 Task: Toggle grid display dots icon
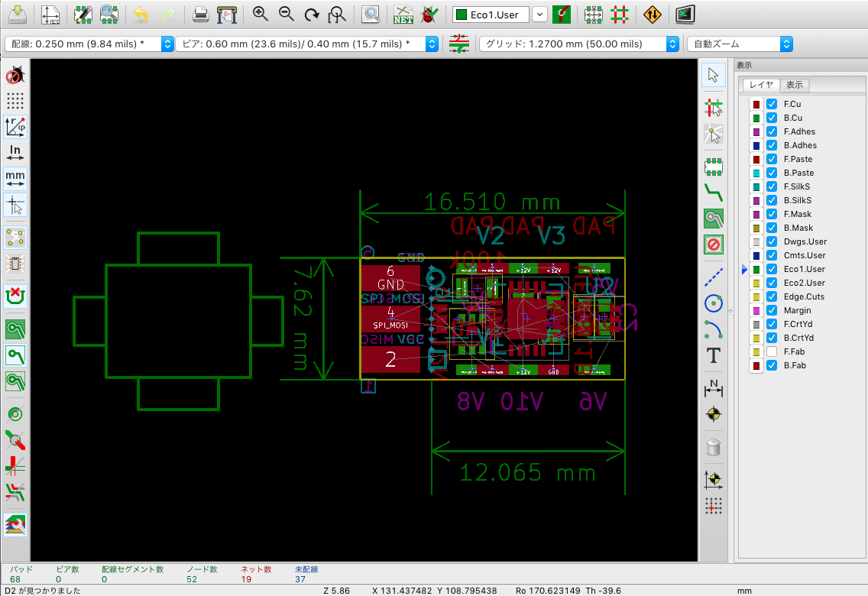point(15,101)
